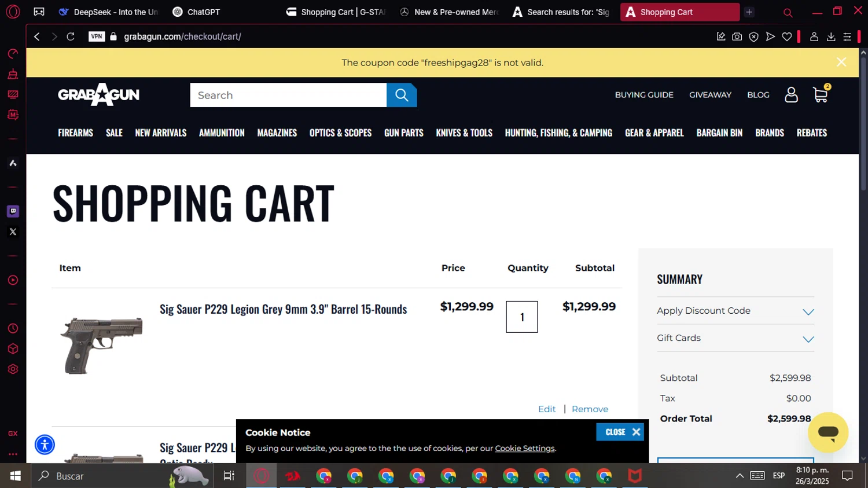The height and width of the screenshot is (488, 868).
Task: Open GX Control speedometer icon in sidebar
Action: click(x=13, y=54)
